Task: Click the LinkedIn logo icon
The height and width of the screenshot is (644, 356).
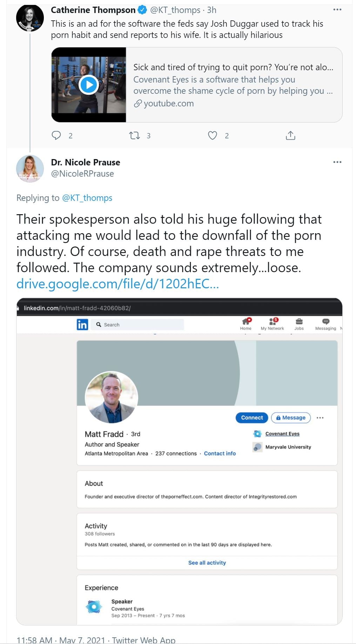Action: tap(82, 324)
